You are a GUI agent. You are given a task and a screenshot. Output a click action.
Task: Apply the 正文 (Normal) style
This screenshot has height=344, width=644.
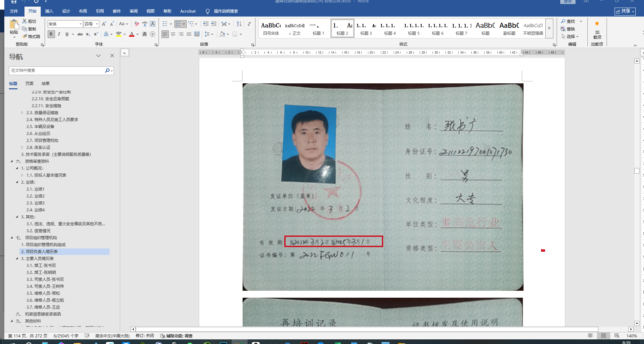tap(295, 28)
